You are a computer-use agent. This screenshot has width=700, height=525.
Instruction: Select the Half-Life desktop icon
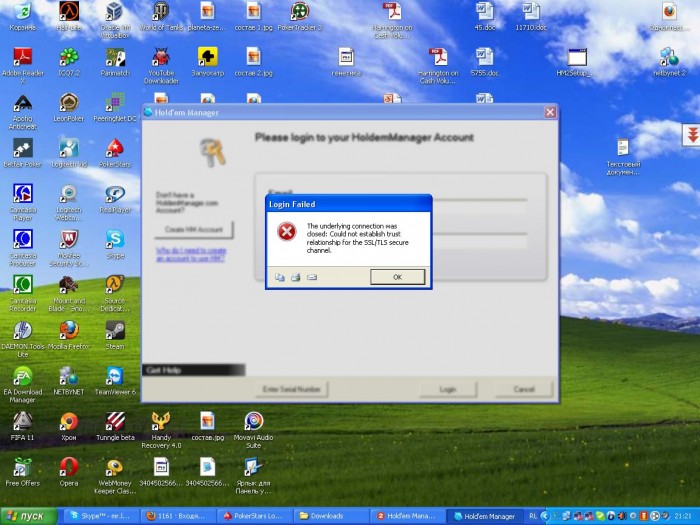pos(69,17)
